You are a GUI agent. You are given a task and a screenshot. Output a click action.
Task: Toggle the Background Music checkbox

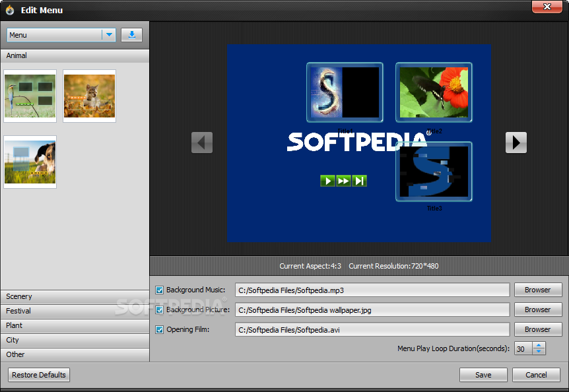(x=159, y=290)
